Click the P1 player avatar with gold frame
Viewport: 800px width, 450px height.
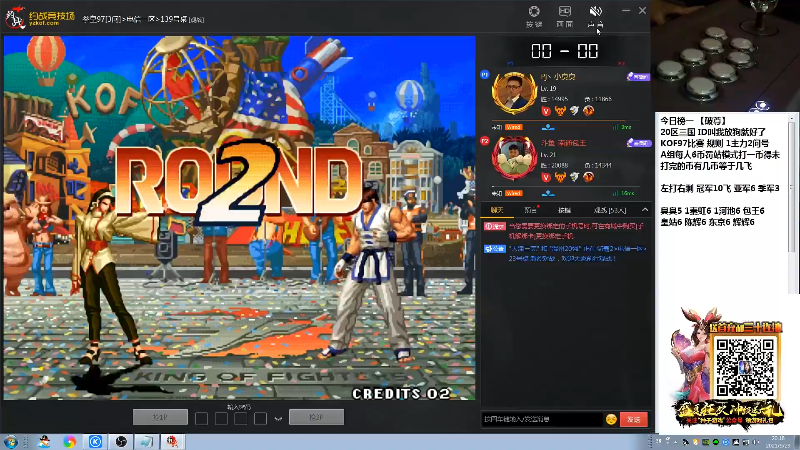tap(514, 93)
